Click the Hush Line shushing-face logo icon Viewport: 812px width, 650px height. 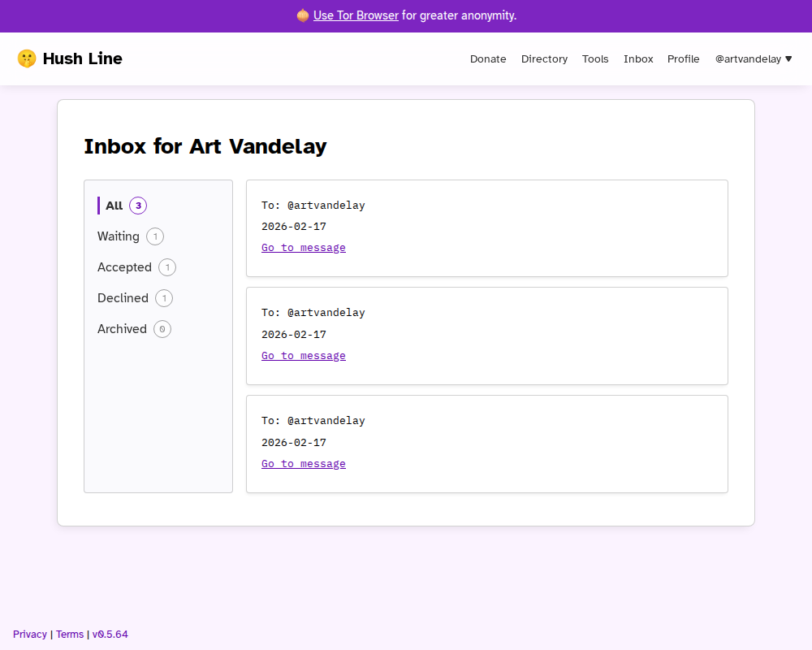27,58
